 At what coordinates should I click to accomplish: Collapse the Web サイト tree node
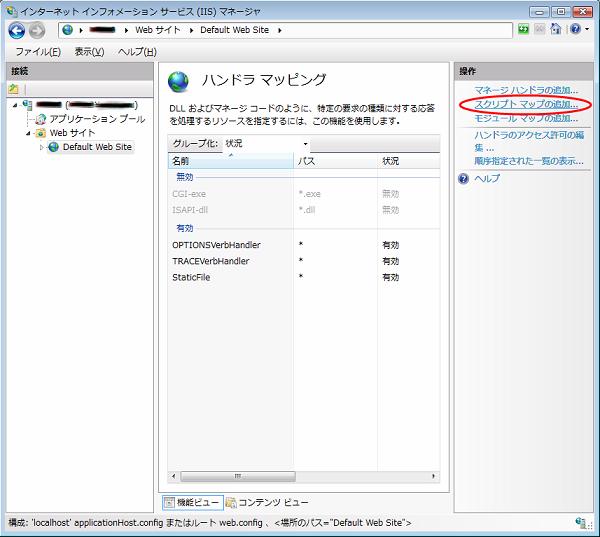(x=28, y=133)
